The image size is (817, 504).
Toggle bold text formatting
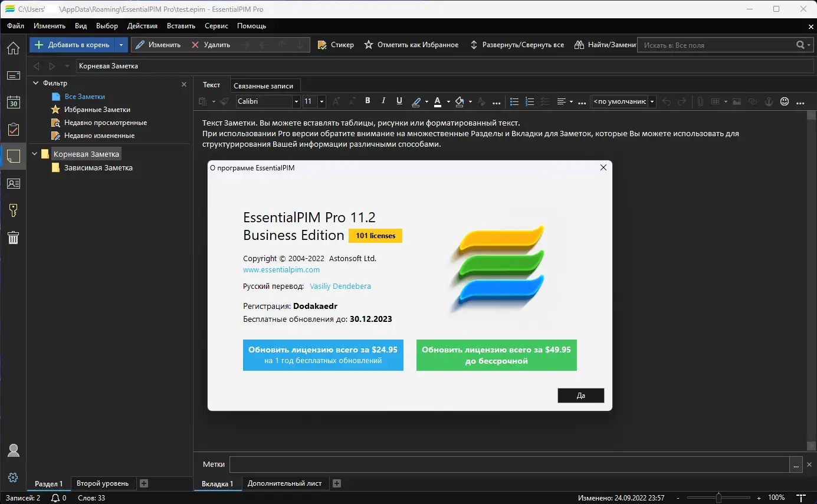click(x=368, y=101)
